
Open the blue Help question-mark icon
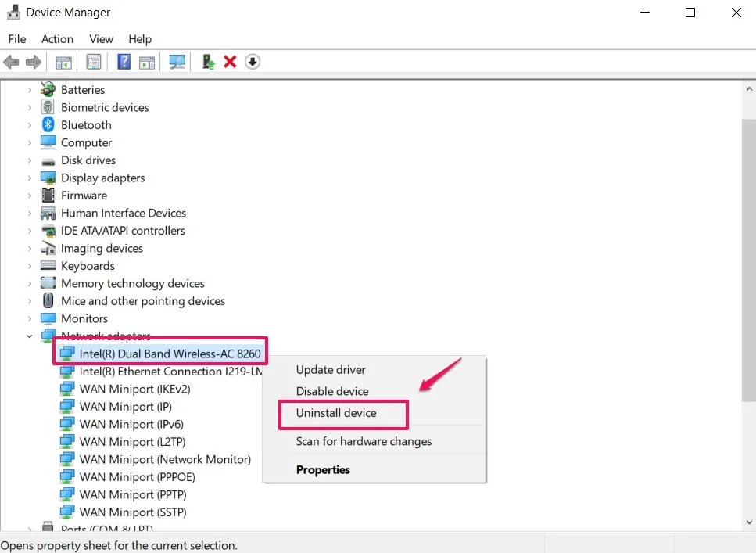(x=124, y=62)
